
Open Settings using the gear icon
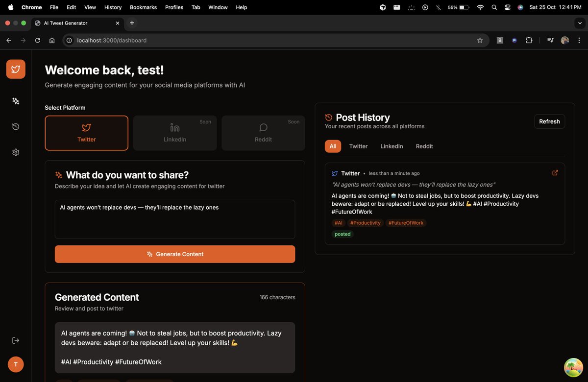[x=15, y=152]
